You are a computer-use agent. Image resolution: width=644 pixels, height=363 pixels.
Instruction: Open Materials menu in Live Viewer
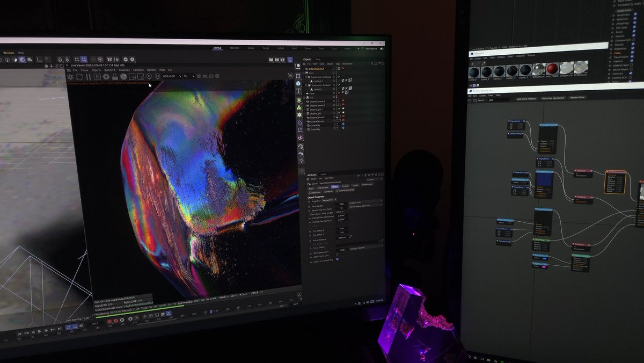[x=124, y=70]
